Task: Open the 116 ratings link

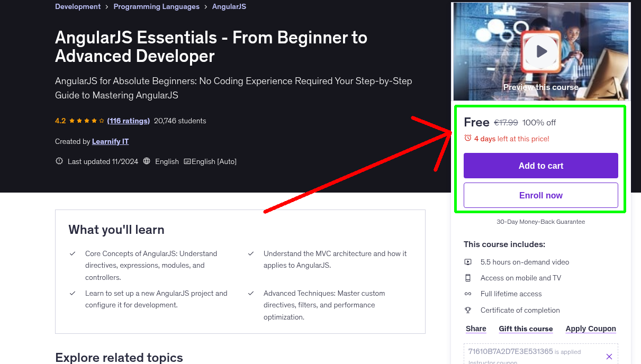Action: 129,121
